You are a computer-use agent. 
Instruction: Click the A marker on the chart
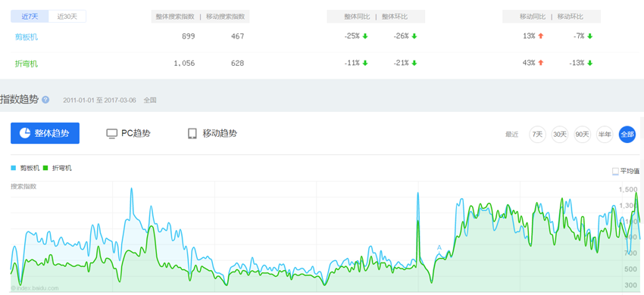point(439,247)
